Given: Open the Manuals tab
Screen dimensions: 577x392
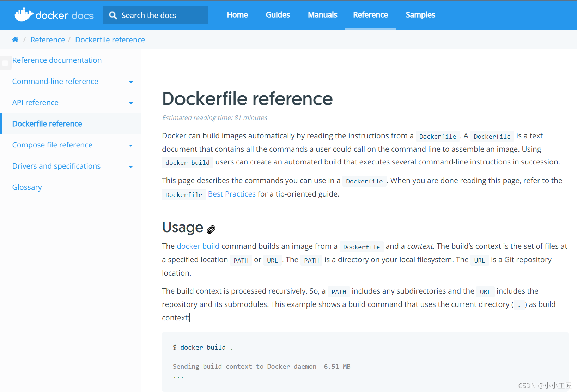Looking at the screenshot, I should tap(322, 15).
